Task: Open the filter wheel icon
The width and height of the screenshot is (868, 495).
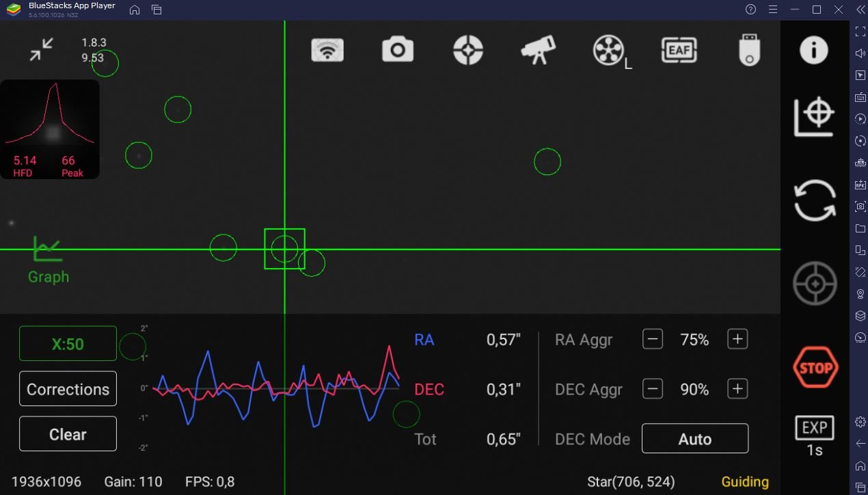Action: [611, 51]
